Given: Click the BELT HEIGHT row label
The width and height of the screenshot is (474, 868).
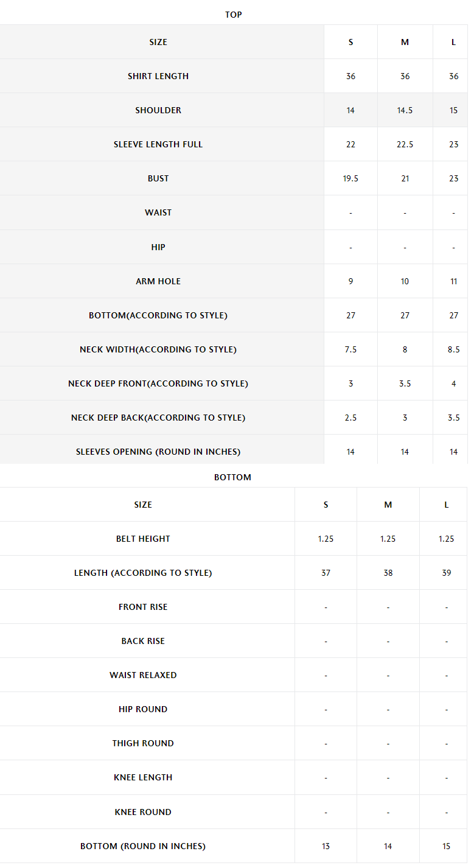Looking at the screenshot, I should 143,539.
